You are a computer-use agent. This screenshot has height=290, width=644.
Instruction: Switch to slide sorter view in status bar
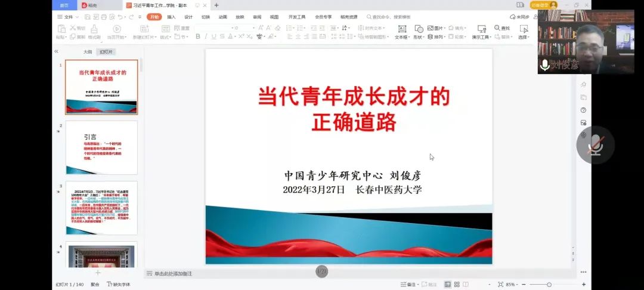pos(458,285)
